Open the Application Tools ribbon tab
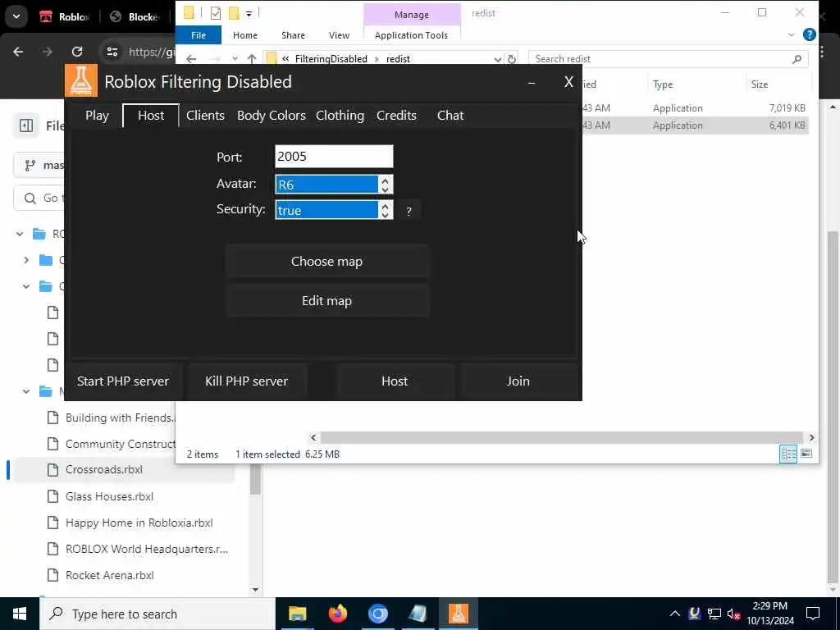This screenshot has width=840, height=630. [x=411, y=35]
